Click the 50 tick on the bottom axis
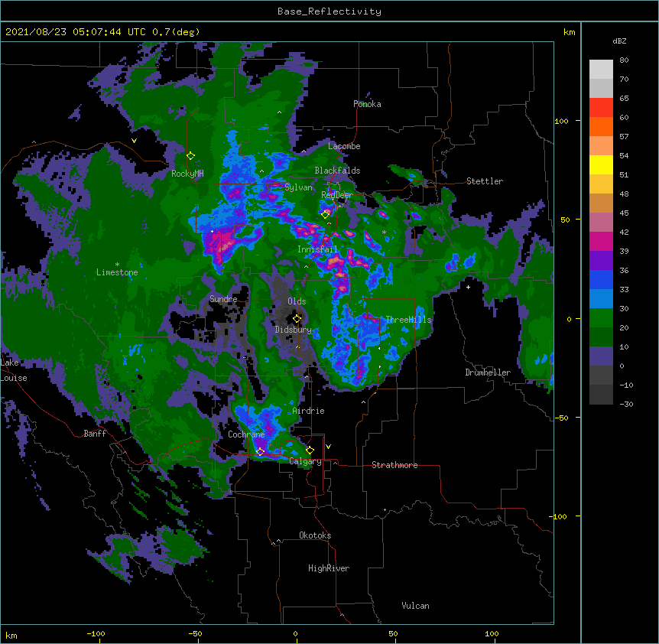Screen dimensions: 659x644 point(393,633)
